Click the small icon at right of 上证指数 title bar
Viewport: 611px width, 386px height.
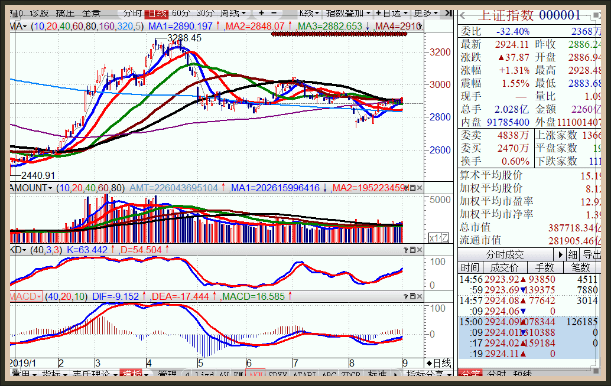596,15
